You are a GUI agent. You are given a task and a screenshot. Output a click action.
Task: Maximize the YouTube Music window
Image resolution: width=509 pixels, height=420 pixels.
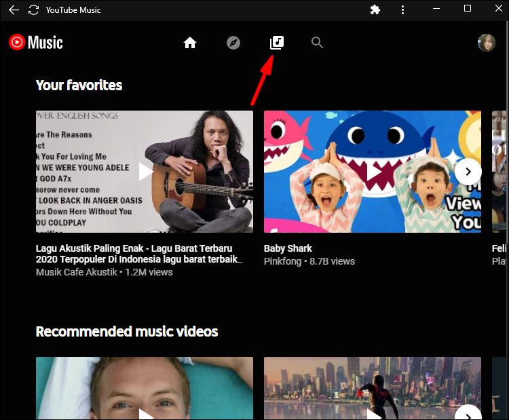[x=468, y=8]
